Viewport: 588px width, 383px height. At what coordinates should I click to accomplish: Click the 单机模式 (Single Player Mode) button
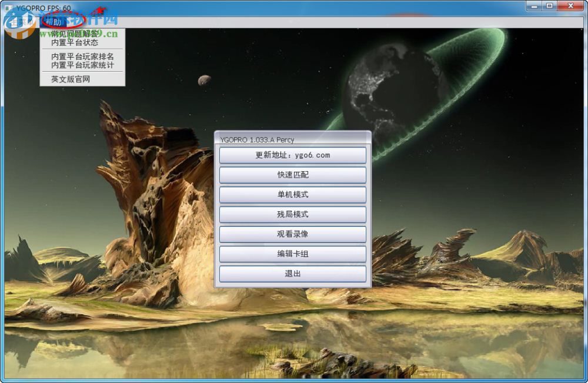coord(292,194)
